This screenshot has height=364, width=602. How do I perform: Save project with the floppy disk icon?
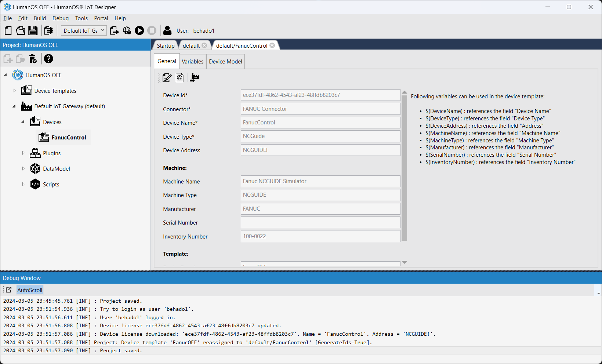point(33,30)
